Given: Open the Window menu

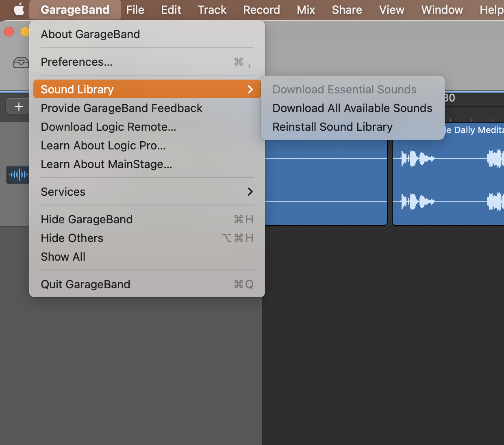Looking at the screenshot, I should click(442, 9).
